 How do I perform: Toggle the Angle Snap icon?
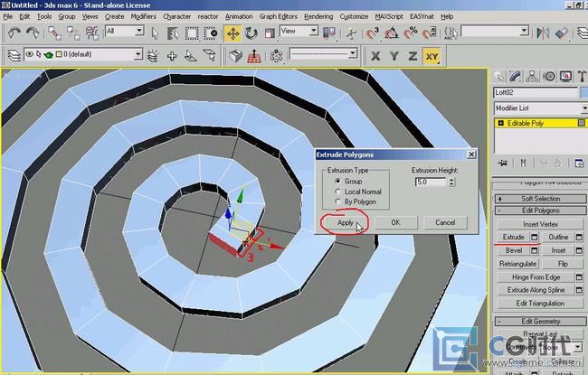[x=392, y=33]
